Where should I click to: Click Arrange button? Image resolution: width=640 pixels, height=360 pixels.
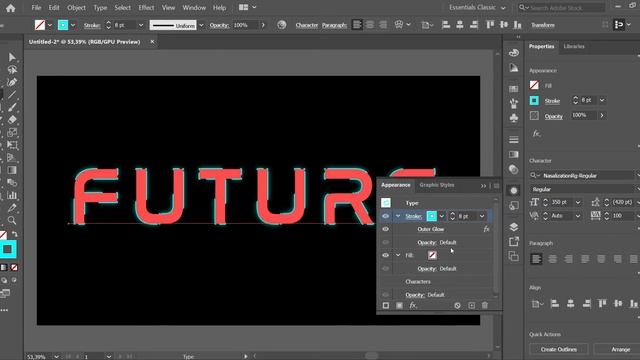pos(620,349)
